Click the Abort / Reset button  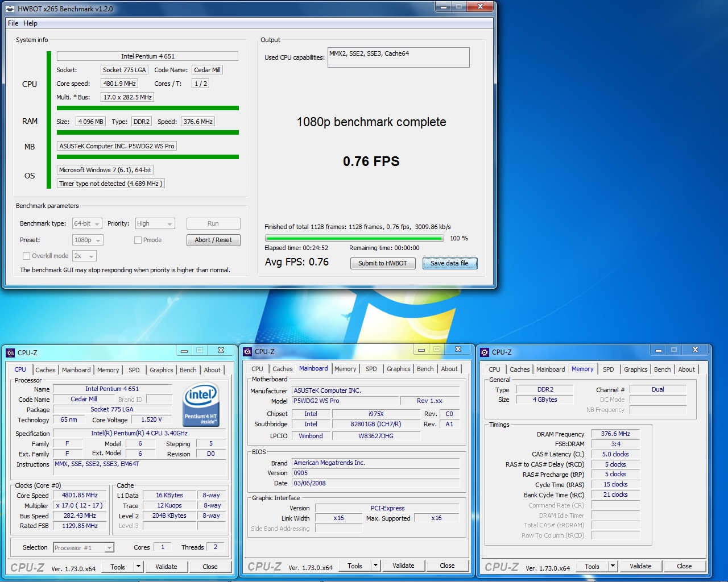213,240
